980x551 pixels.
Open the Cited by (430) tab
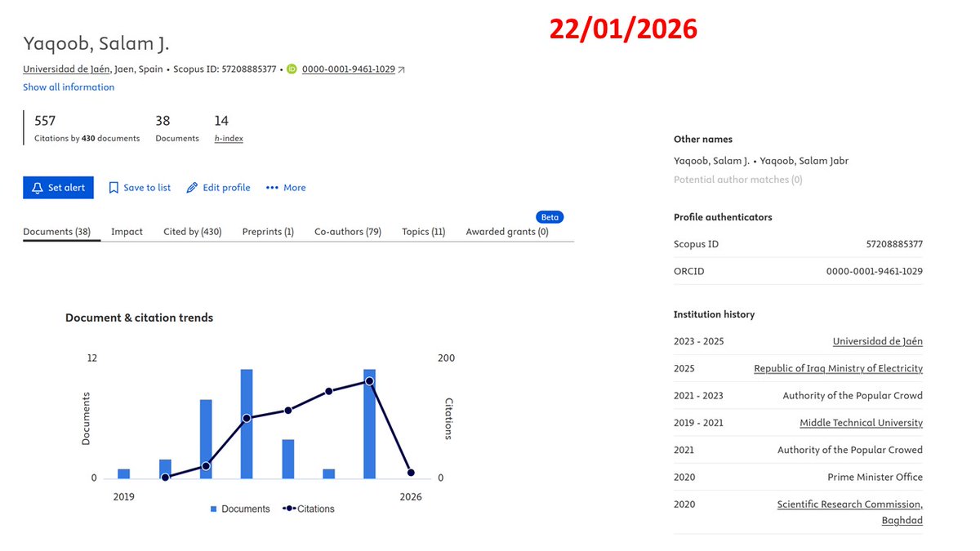(193, 232)
